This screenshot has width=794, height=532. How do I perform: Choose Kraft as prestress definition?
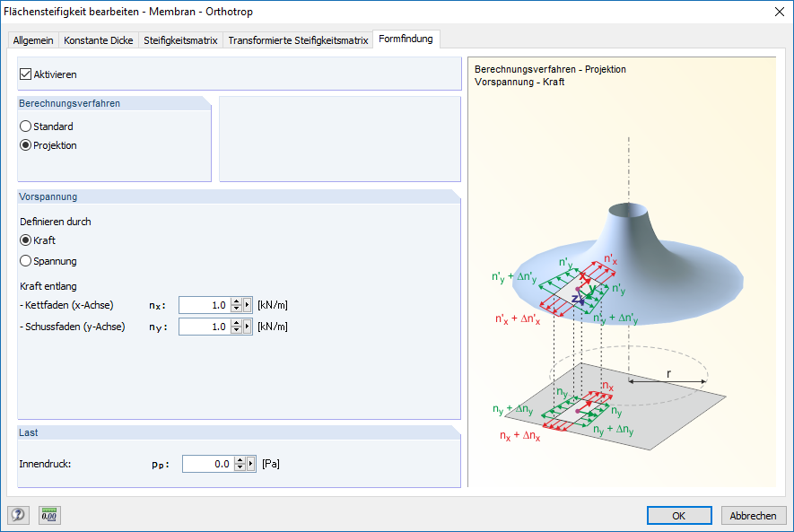[x=24, y=241]
